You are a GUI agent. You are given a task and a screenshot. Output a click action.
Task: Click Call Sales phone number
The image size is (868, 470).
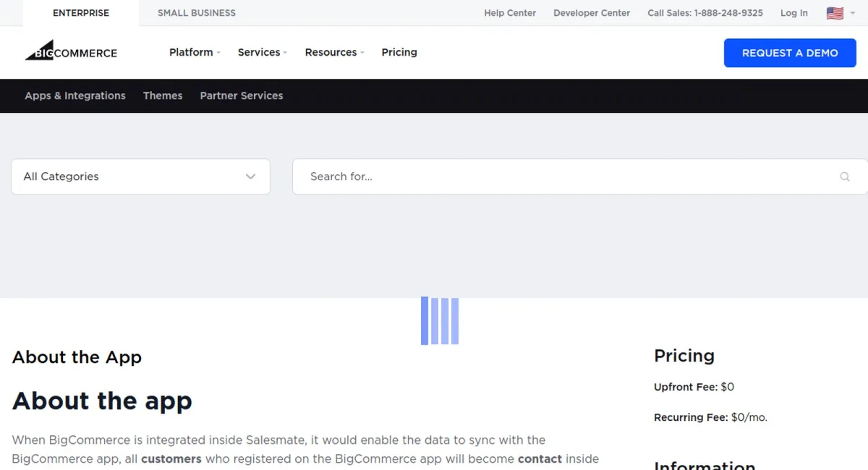click(705, 13)
